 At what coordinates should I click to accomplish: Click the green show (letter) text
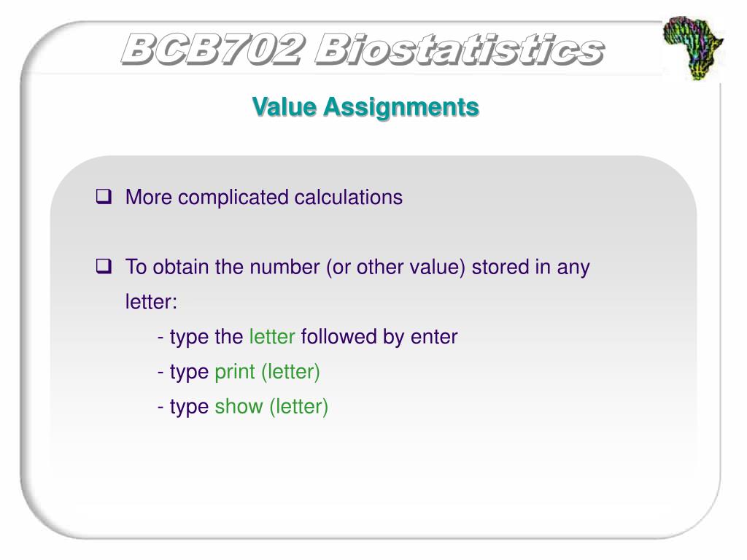coord(271,407)
